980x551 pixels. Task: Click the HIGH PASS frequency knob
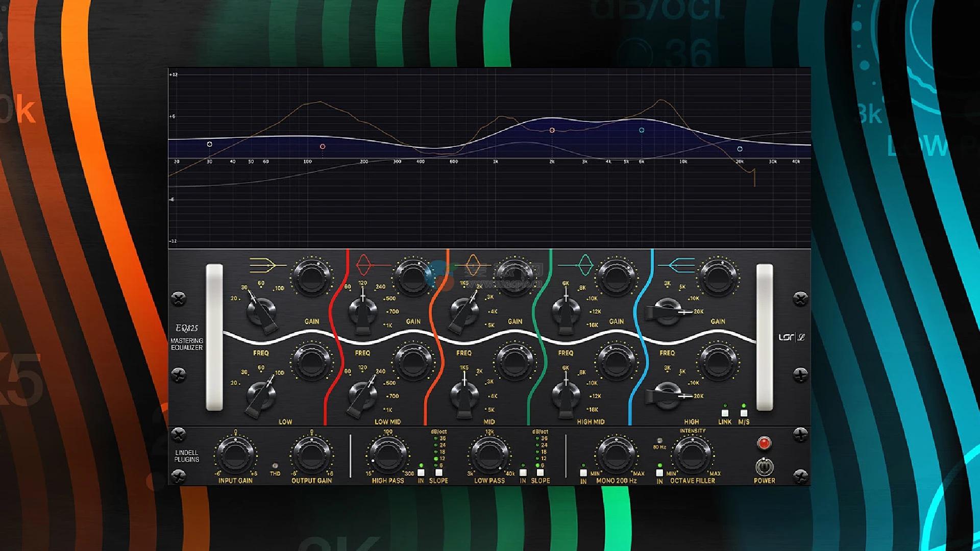click(387, 455)
